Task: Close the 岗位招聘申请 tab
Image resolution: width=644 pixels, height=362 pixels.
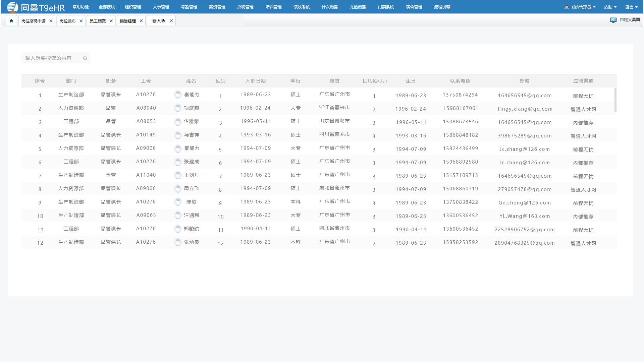Action: click(x=51, y=21)
